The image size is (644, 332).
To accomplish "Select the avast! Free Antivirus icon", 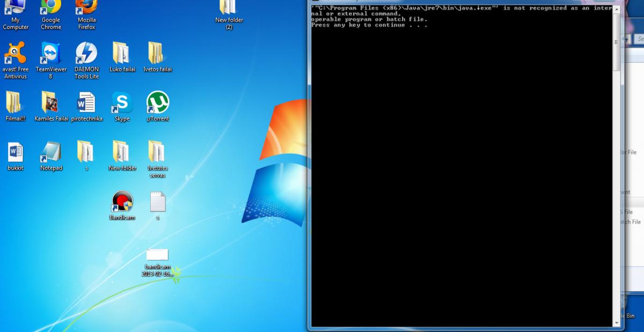I will pos(15,54).
